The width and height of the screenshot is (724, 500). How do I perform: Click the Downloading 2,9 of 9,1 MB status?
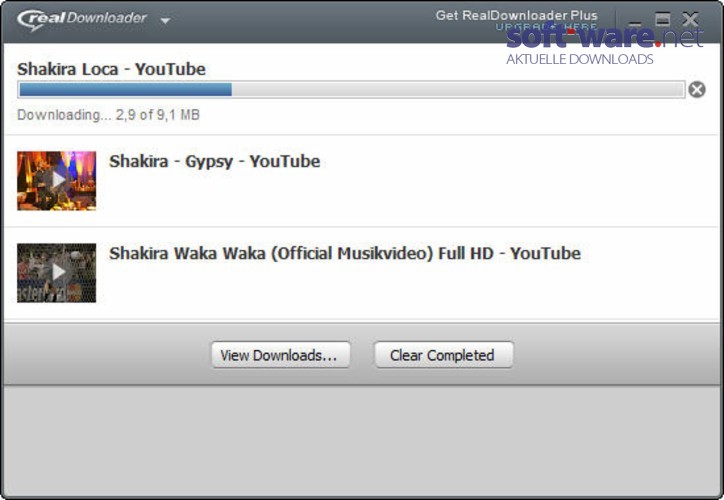point(109,114)
